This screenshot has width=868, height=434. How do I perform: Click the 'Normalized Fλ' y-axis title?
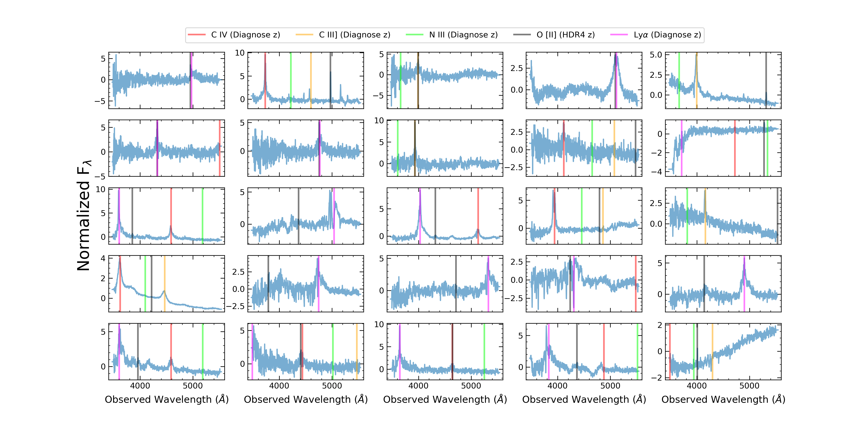84,215
